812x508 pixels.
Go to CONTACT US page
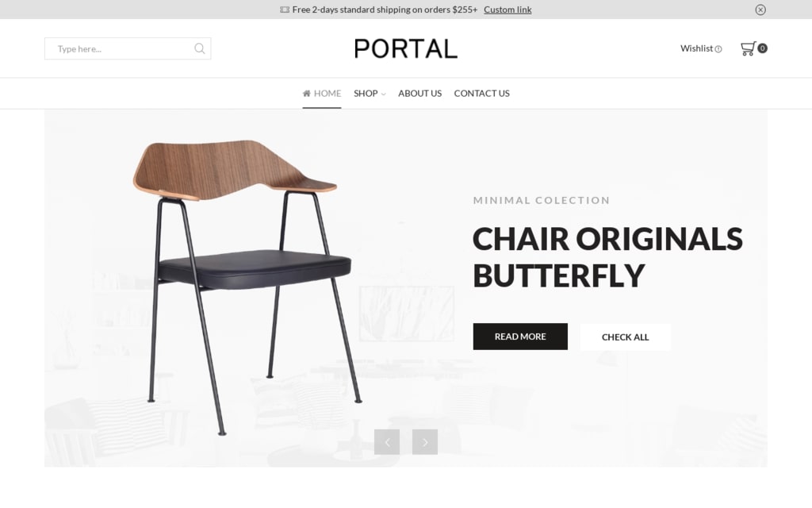pos(481,94)
